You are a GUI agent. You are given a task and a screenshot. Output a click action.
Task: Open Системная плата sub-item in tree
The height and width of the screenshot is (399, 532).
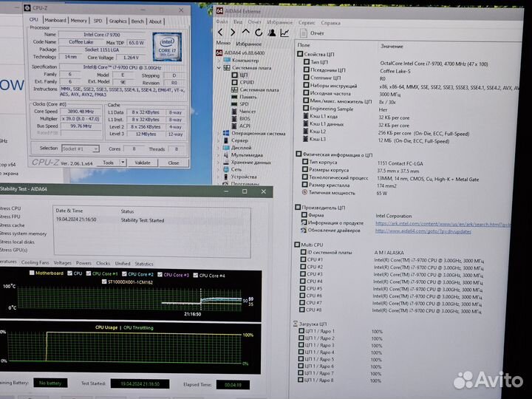pyautogui.click(x=255, y=89)
